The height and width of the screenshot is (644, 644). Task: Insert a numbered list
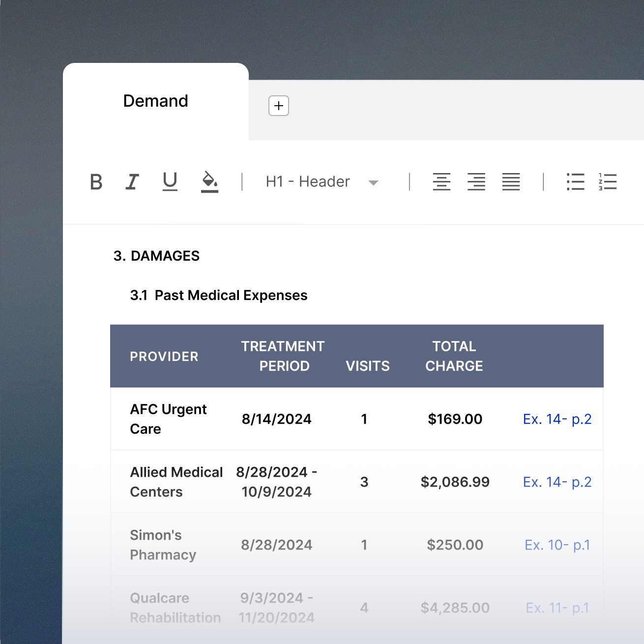coord(608,182)
